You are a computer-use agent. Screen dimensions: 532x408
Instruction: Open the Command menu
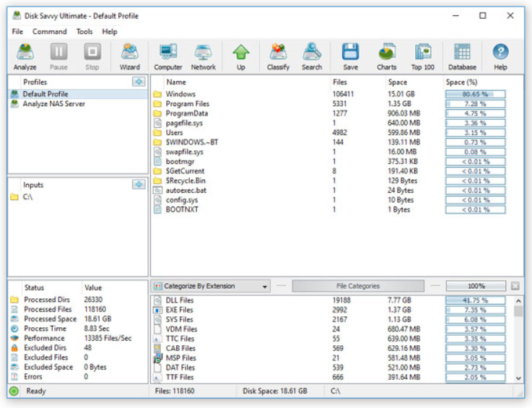[x=50, y=32]
